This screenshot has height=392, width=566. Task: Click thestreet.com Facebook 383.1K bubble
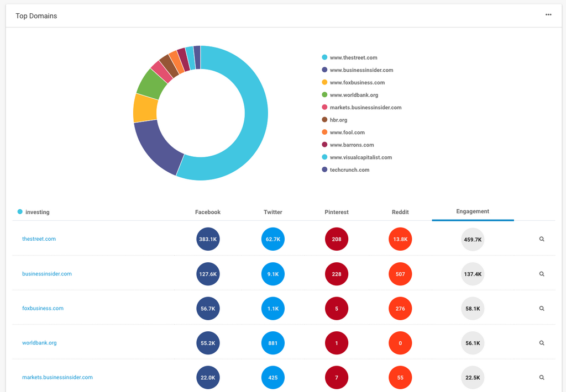(208, 240)
